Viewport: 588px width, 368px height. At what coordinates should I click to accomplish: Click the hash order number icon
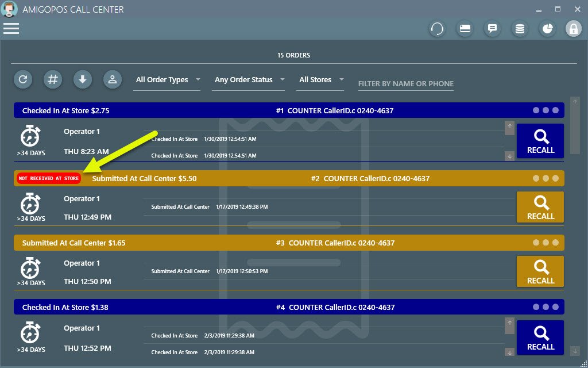pyautogui.click(x=53, y=79)
